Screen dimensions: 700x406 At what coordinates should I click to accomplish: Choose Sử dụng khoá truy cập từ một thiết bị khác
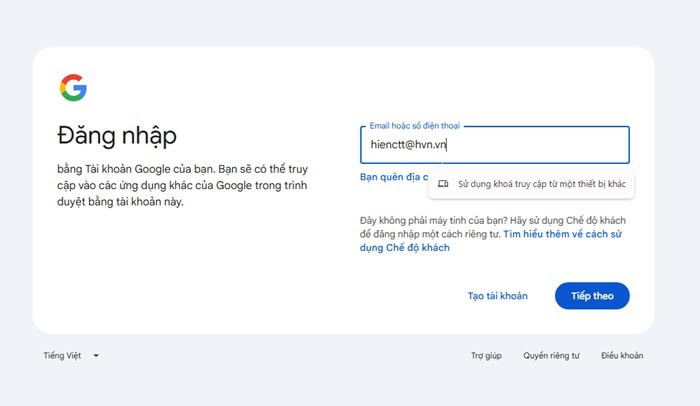coord(531,184)
